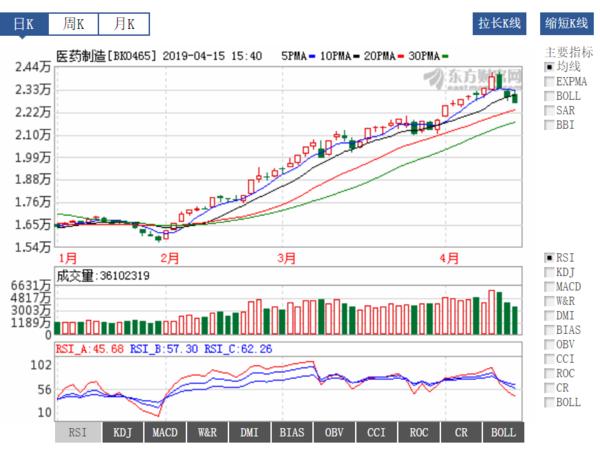Open the BOLL tab below the chart

point(504,432)
